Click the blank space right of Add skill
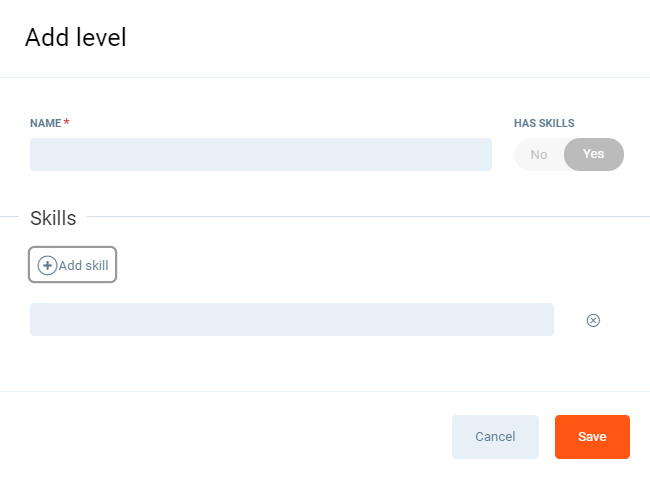The height and width of the screenshot is (481, 650). click(x=350, y=265)
